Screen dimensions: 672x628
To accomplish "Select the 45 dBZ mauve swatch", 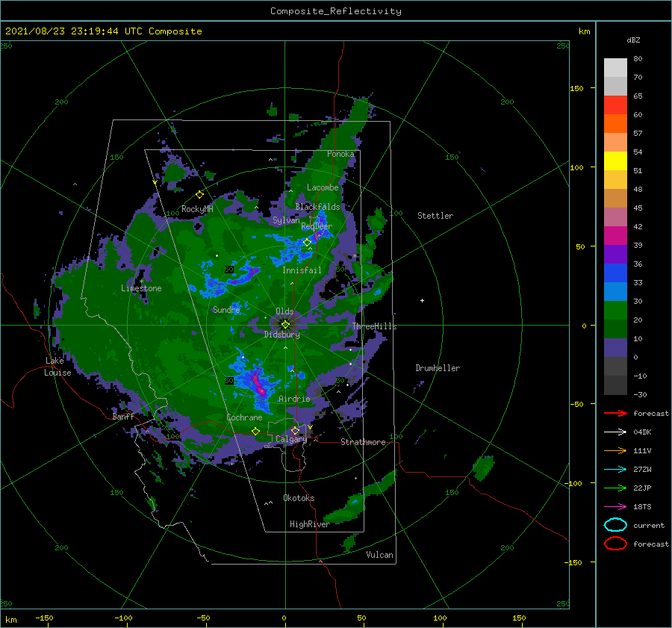I will (615, 217).
